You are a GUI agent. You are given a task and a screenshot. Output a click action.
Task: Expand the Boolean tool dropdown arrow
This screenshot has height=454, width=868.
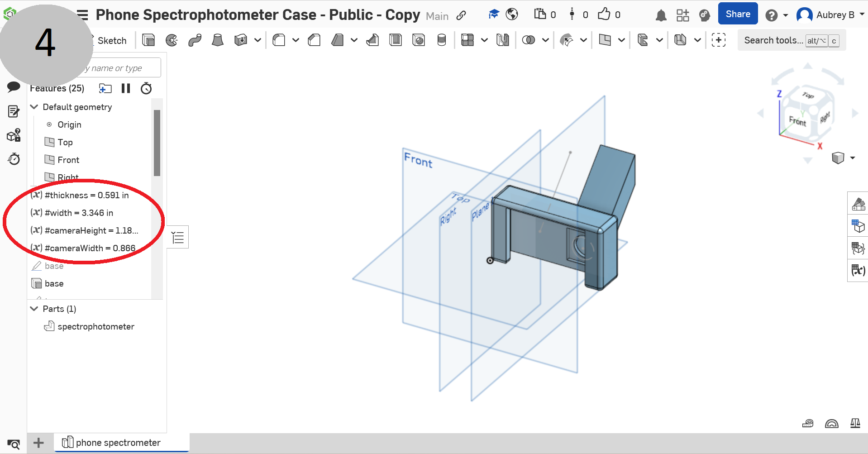546,40
